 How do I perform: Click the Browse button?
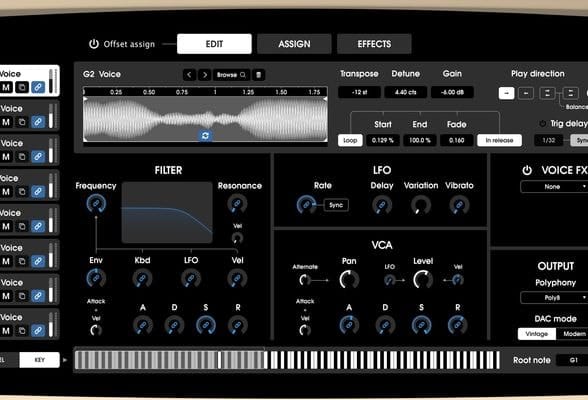point(231,75)
